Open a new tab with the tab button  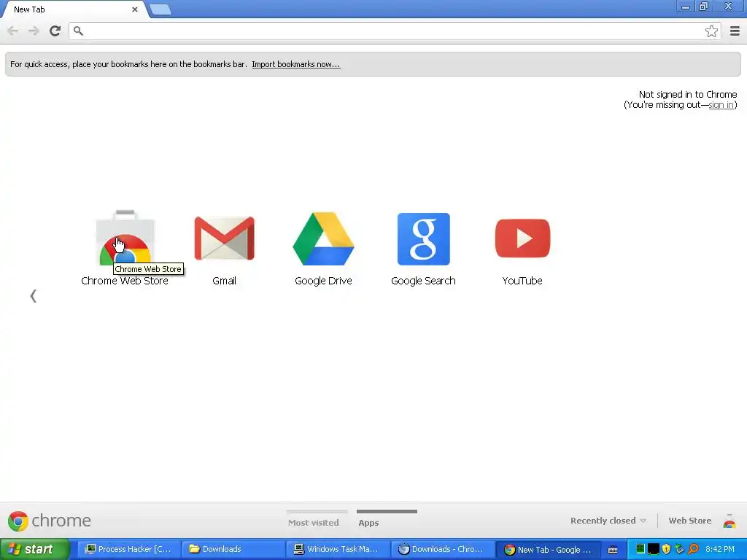click(x=160, y=9)
